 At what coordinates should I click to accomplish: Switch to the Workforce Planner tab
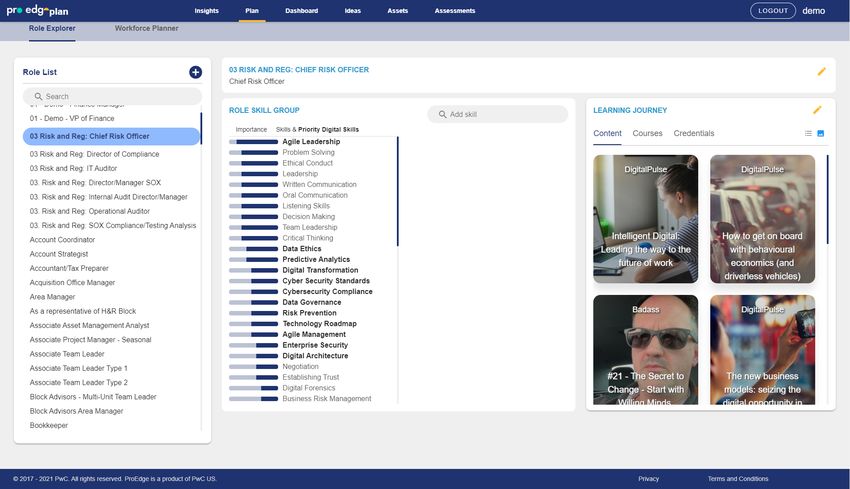146,28
